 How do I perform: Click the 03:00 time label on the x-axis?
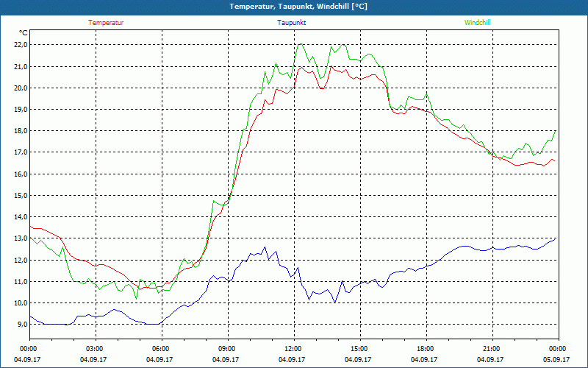click(x=94, y=349)
